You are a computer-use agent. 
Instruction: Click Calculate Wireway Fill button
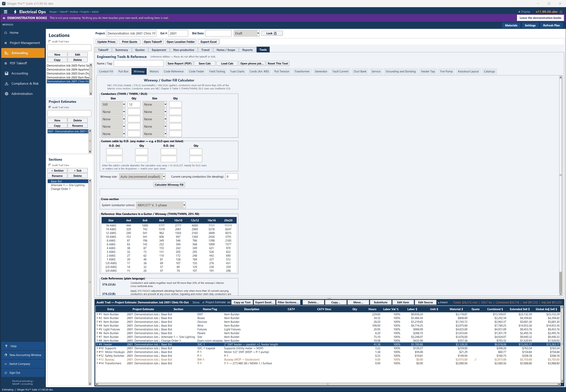169,185
